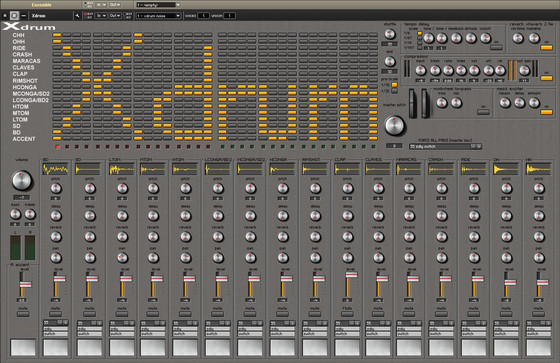Viewport: 560px width, 363px height.
Task: Click the HH channel waveform display
Action: click(539, 169)
